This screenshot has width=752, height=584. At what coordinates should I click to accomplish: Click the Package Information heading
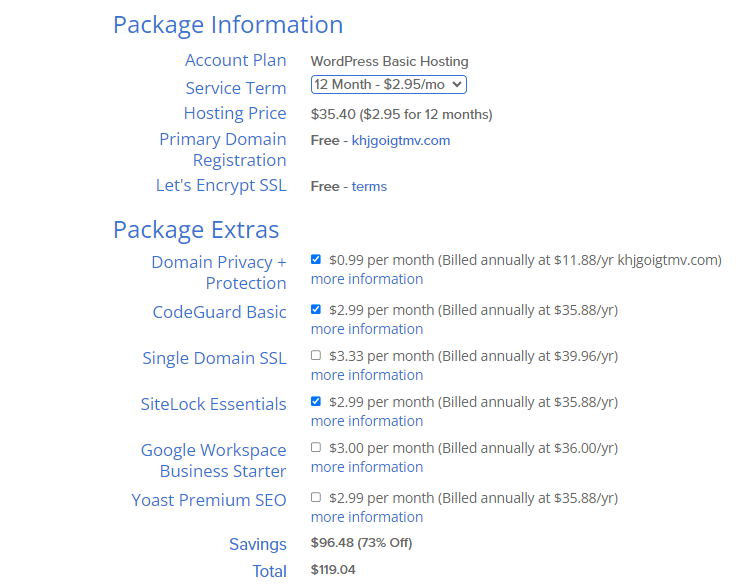click(x=228, y=25)
